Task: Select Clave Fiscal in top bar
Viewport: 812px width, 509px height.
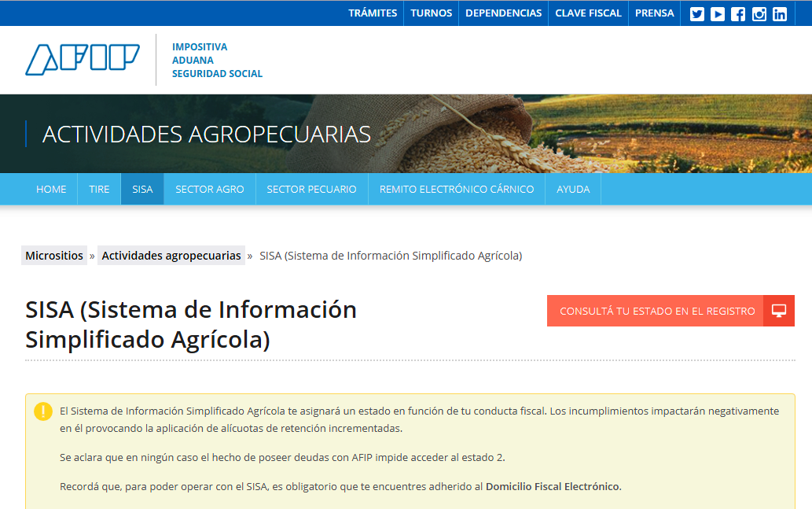Action: pyautogui.click(x=588, y=13)
